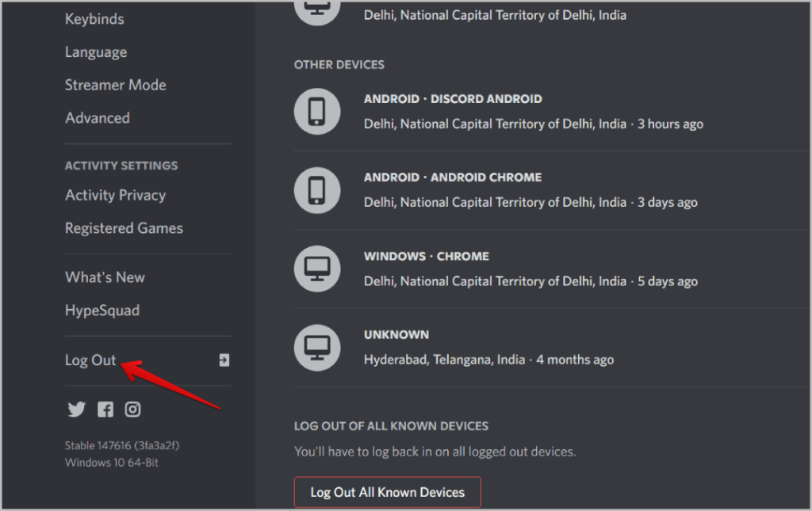Go to Streamer Mode settings
This screenshot has height=511, width=812.
pyautogui.click(x=116, y=85)
